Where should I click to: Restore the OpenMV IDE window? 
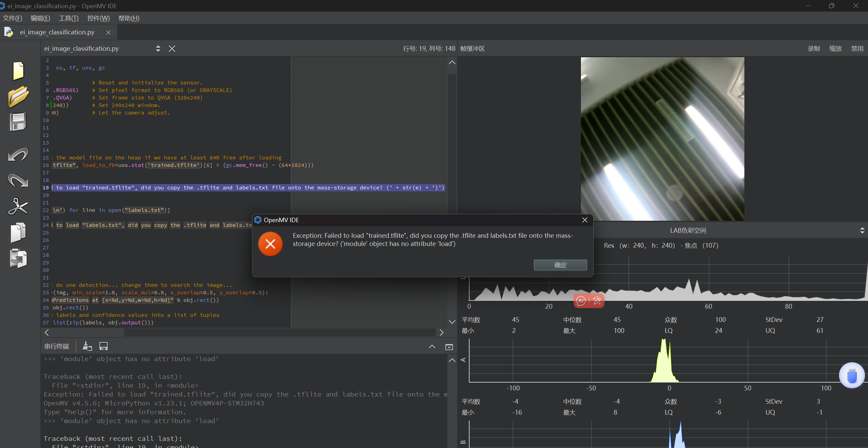pos(832,6)
